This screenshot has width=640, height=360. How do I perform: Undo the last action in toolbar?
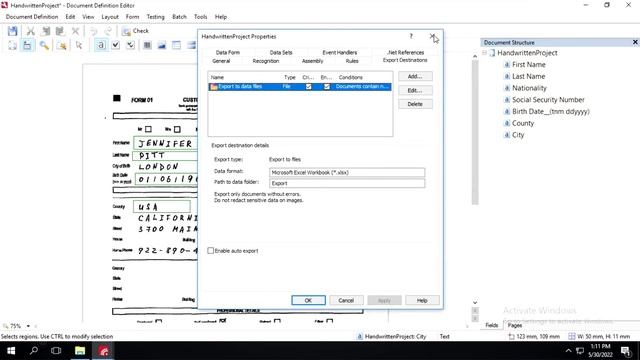[93, 31]
